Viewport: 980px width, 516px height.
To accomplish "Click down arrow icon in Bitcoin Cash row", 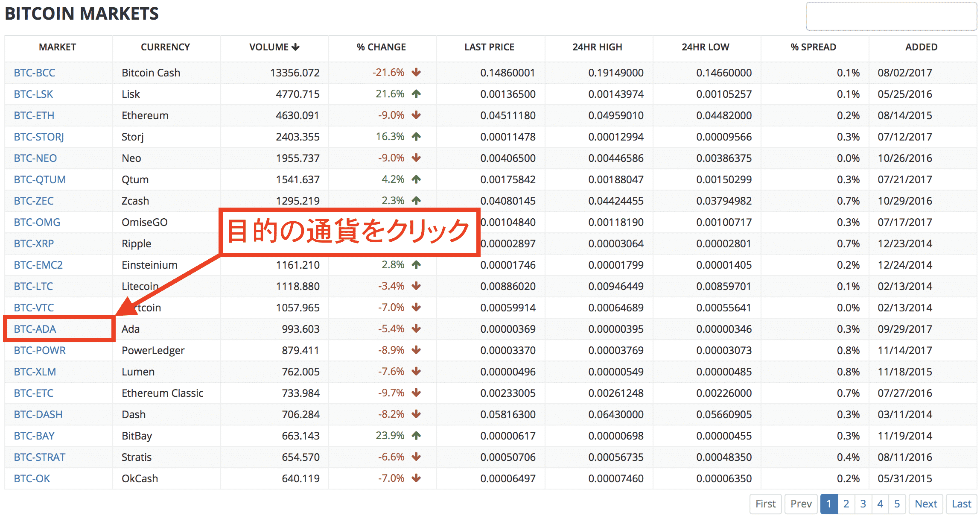I will [416, 72].
